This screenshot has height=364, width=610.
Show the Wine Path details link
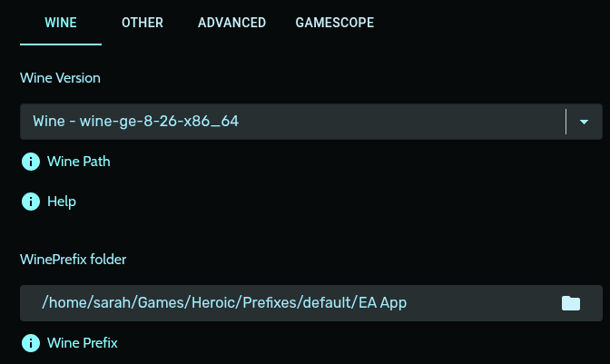click(x=78, y=162)
